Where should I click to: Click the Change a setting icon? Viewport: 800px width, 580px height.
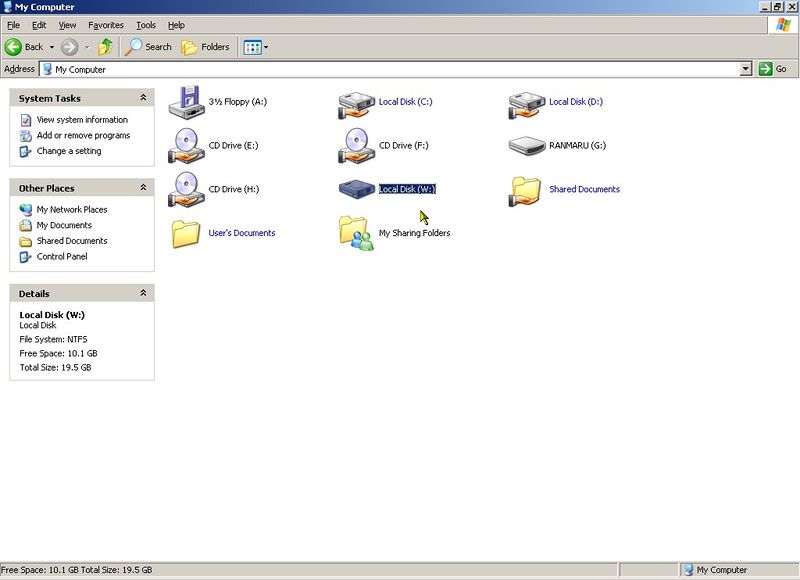point(26,152)
